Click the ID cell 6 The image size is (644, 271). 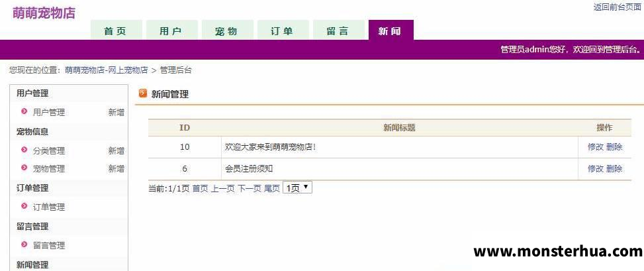[185, 168]
